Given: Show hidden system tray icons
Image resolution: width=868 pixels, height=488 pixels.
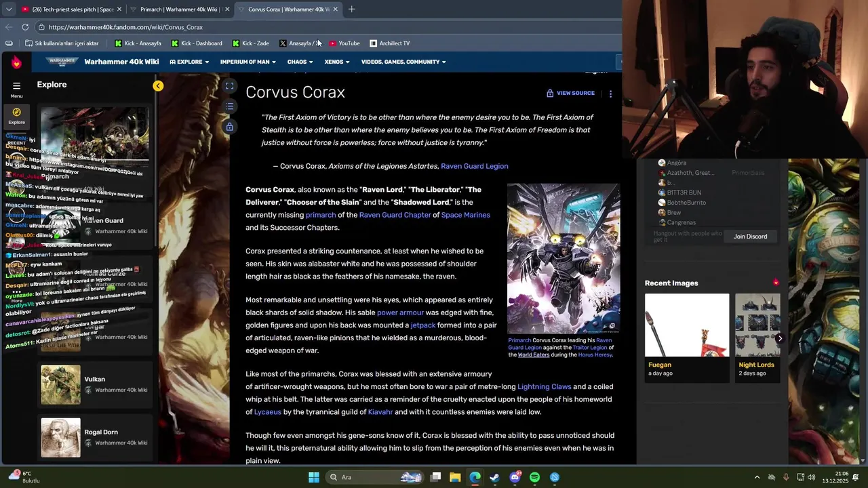Looking at the screenshot, I should tap(757, 477).
